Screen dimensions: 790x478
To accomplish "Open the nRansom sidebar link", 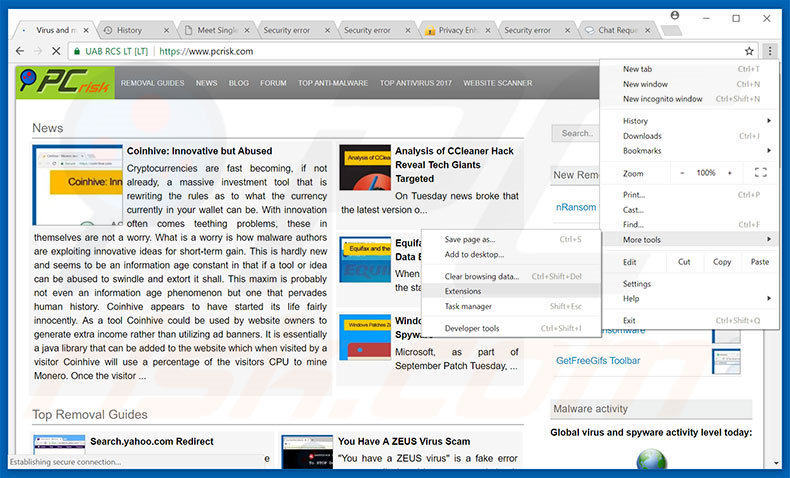I will (576, 207).
